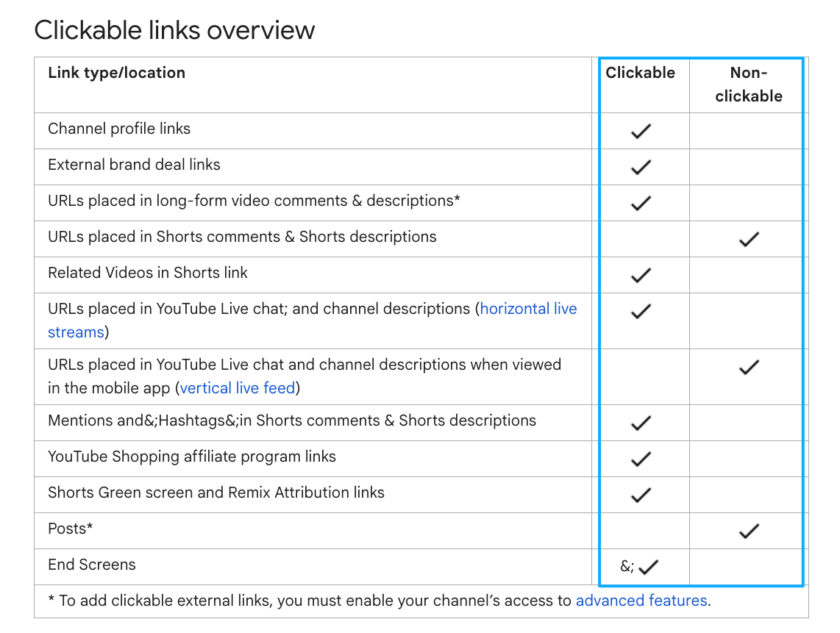Click the 'Clickable' column header
Viewport: 840px width, 633px height.
[x=640, y=73]
